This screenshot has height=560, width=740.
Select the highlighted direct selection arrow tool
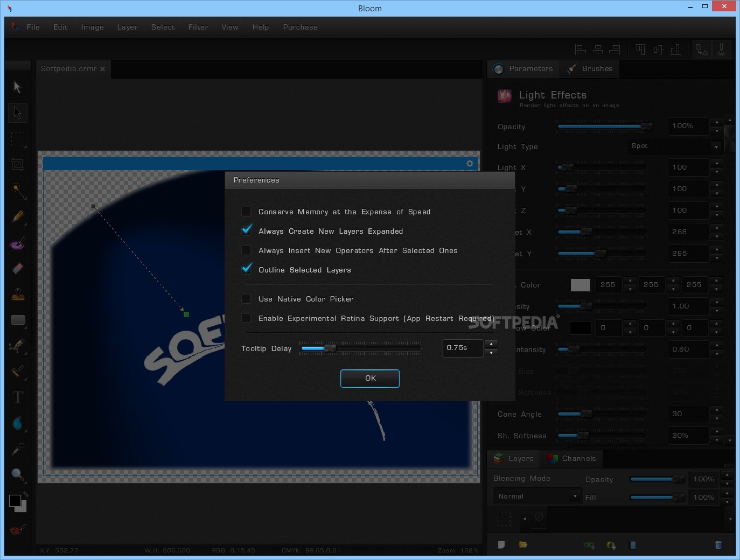17,113
